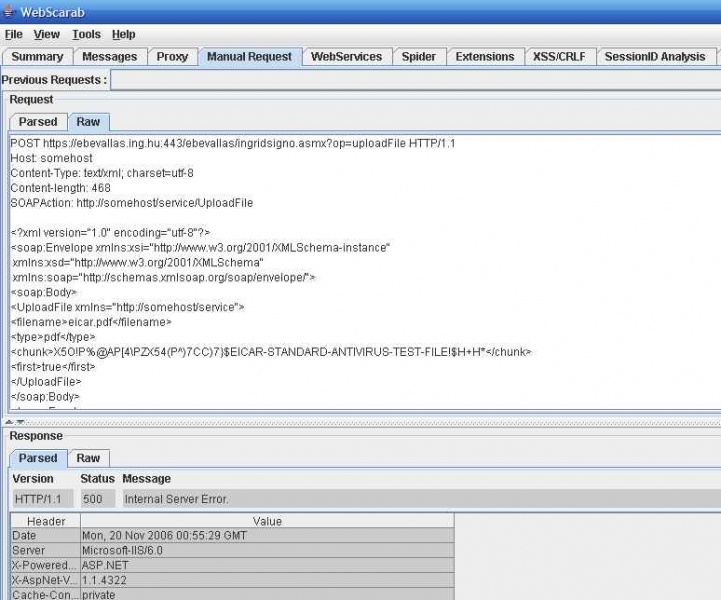The image size is (721, 600).
Task: Open the File menu
Action: pyautogui.click(x=14, y=34)
